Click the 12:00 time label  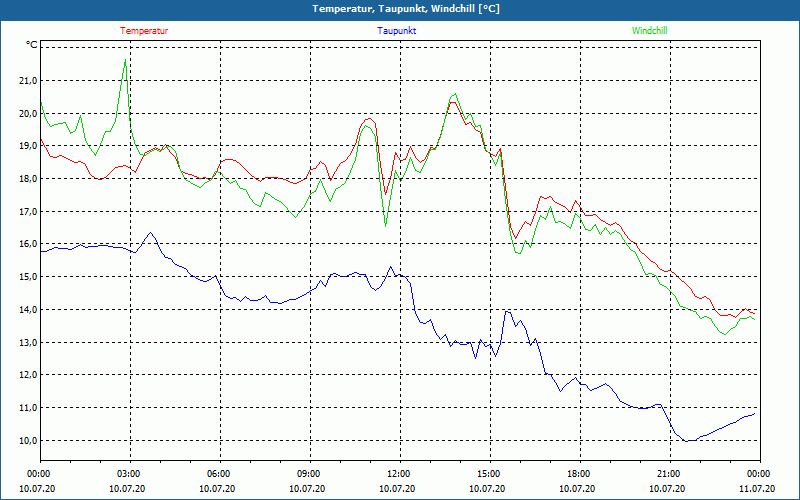pos(400,474)
